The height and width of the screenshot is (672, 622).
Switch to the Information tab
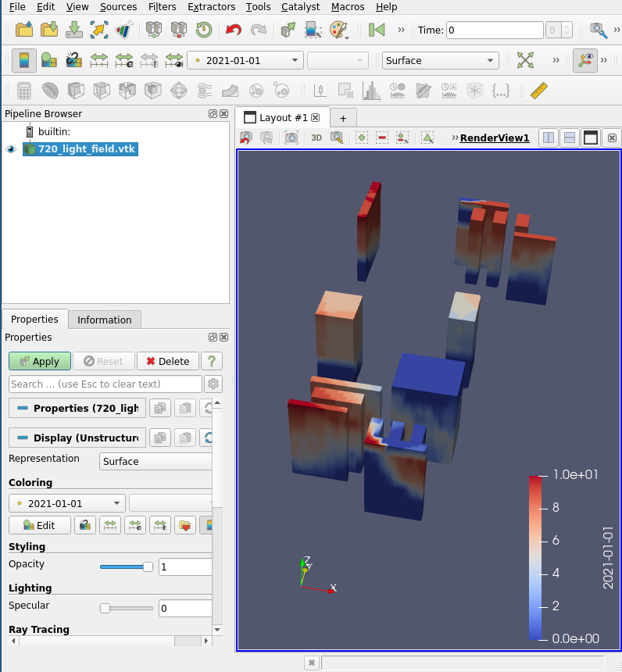(x=104, y=320)
